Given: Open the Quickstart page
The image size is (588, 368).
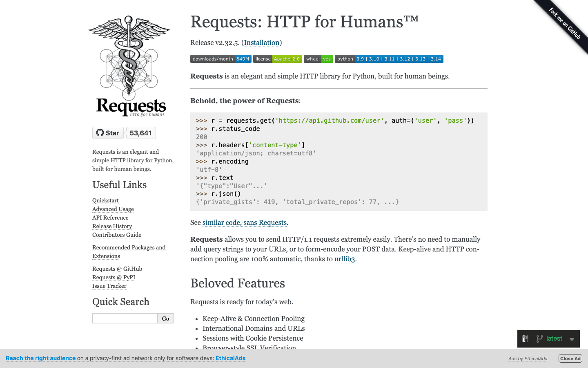Looking at the screenshot, I should coord(105,200).
